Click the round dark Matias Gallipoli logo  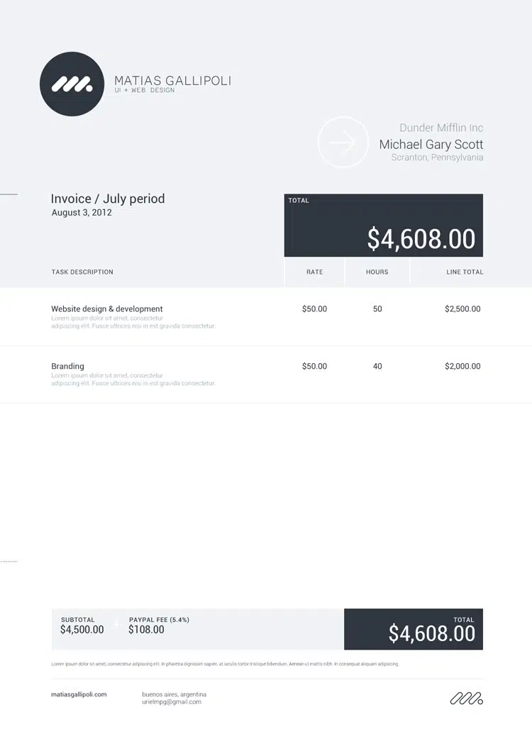(x=72, y=84)
